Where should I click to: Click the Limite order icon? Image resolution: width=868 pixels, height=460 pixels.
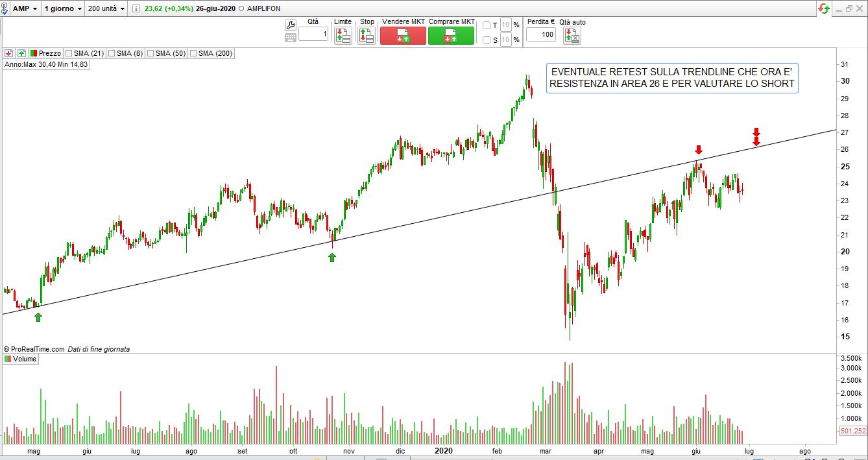pos(343,36)
